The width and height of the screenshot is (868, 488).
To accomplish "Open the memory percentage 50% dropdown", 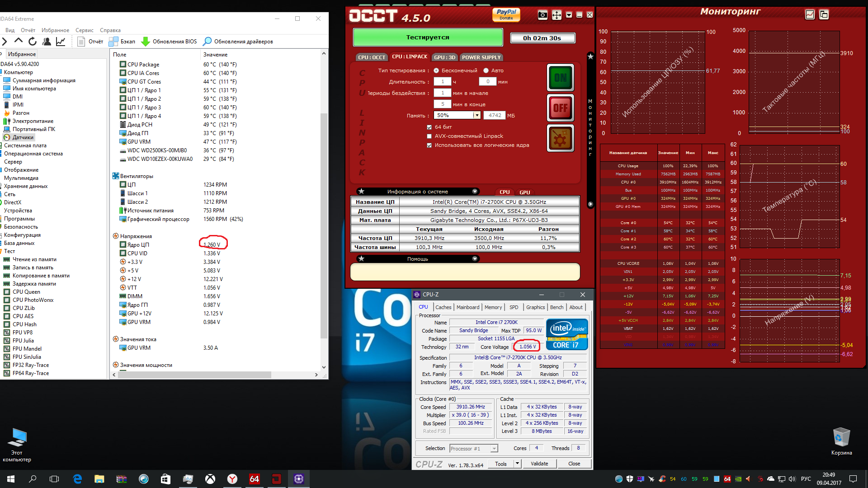I will coord(476,115).
